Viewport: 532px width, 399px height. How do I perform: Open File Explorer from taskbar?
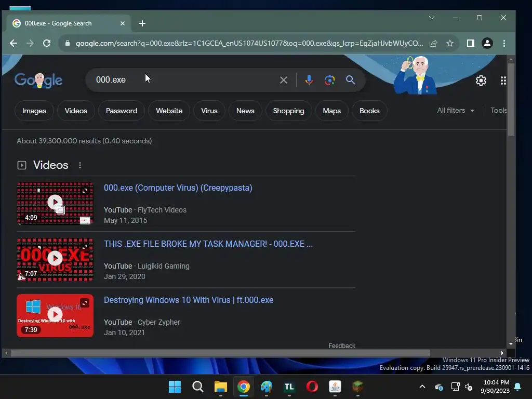point(220,387)
